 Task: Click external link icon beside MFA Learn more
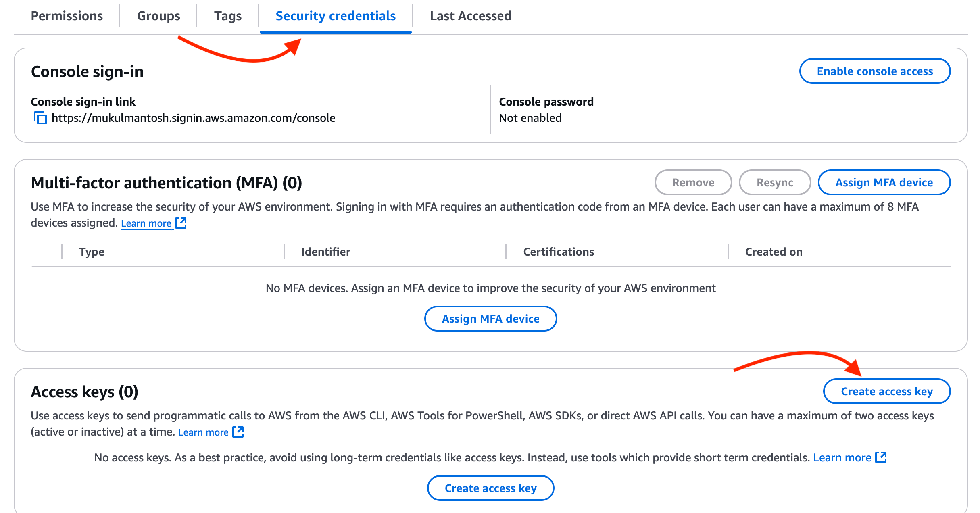(x=181, y=223)
